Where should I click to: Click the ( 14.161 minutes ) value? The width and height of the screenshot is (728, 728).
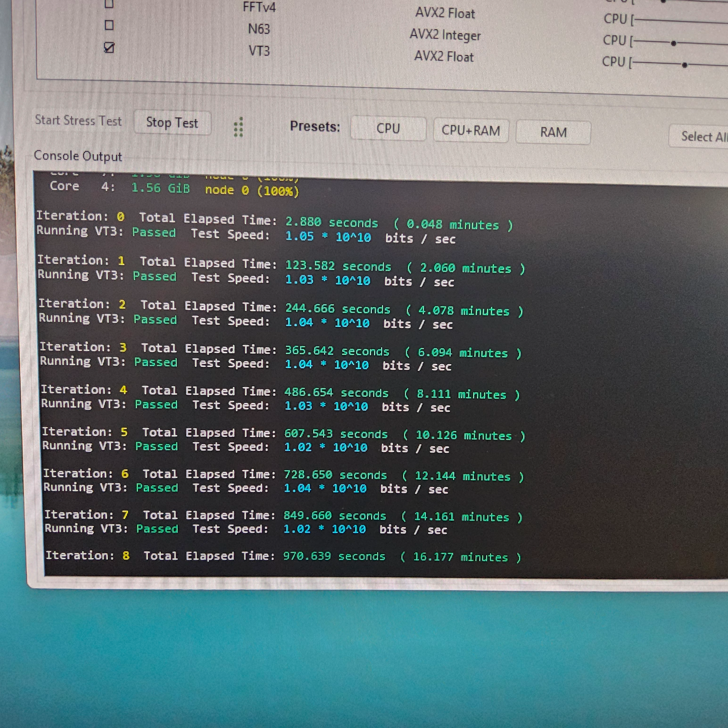[x=462, y=517]
